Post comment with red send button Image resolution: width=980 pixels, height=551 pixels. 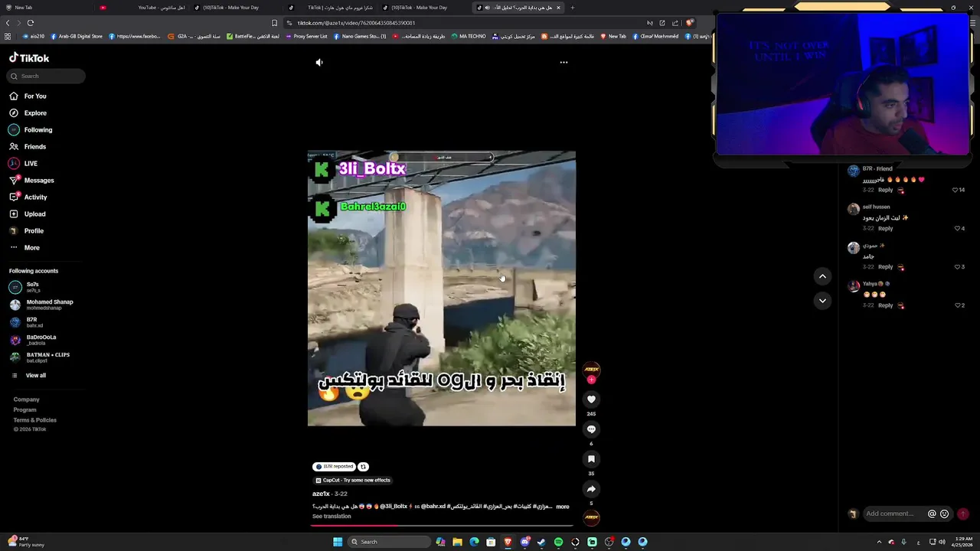point(963,514)
